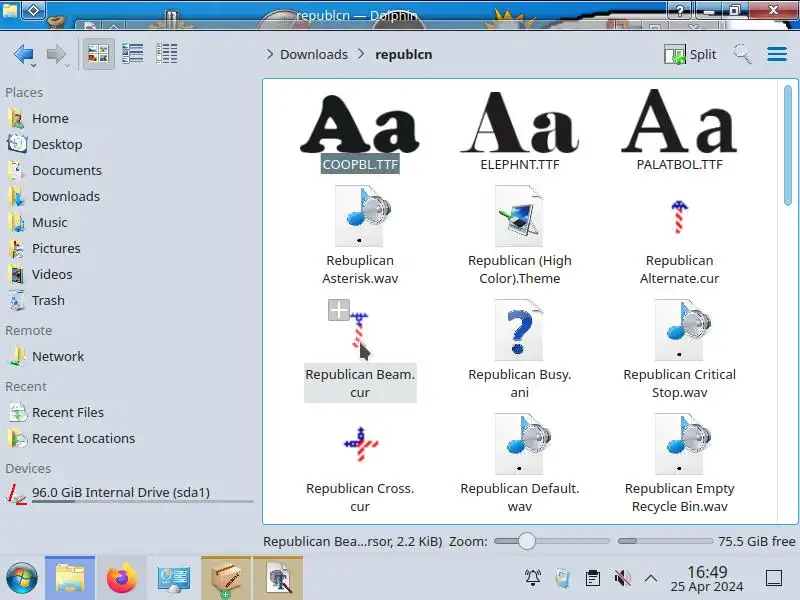
Task: Open the clipboard tray icon
Action: 593,578
